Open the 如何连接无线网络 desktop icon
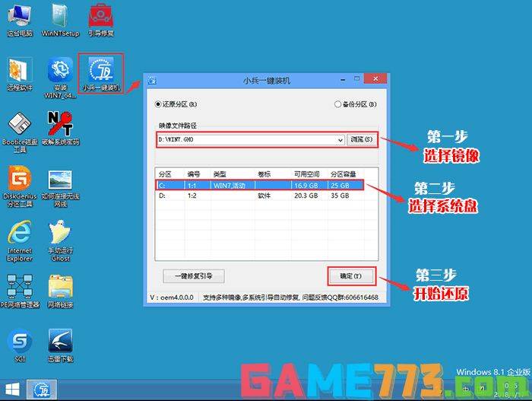The height and width of the screenshot is (401, 532). 60,189
